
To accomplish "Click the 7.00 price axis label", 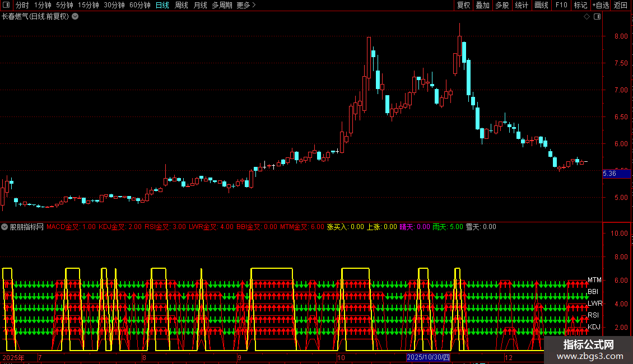I will coord(621,90).
